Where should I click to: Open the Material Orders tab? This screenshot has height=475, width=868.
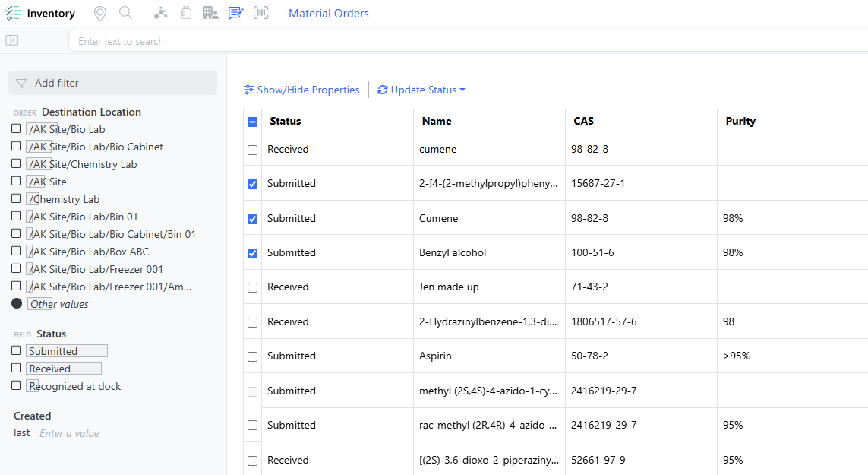click(x=328, y=14)
